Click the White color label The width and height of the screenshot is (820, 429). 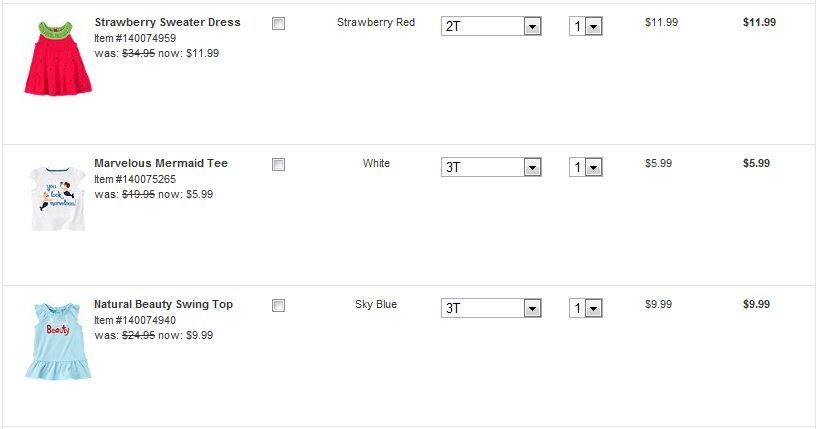[376, 163]
